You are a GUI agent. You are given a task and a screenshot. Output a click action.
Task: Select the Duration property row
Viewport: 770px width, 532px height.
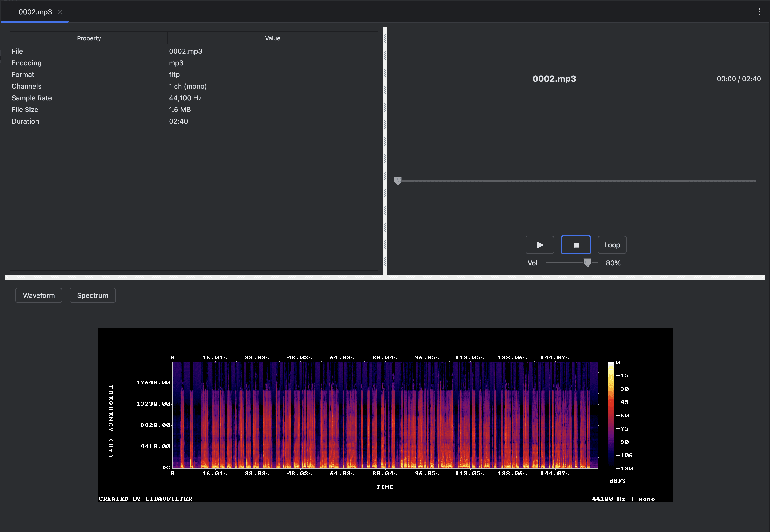193,121
